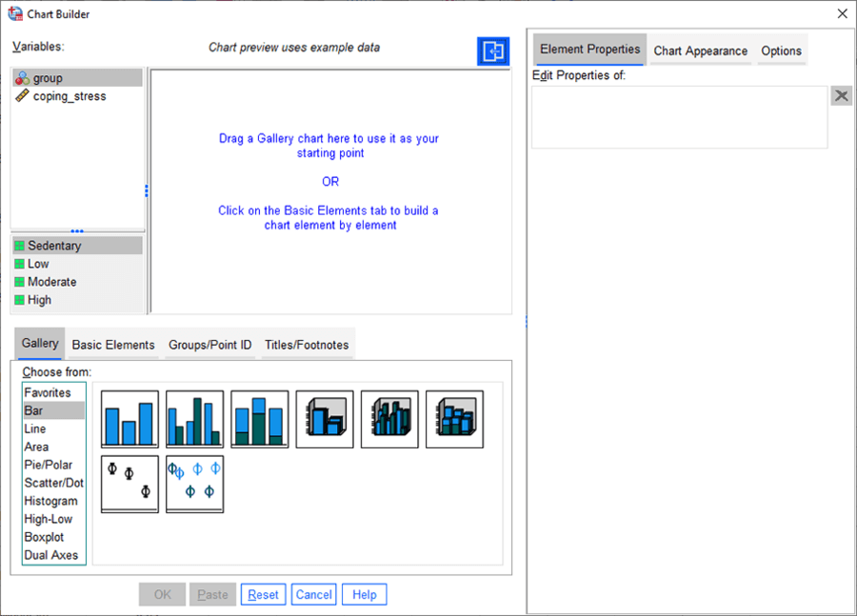The width and height of the screenshot is (857, 616).
Task: Choose the Clustered 3-D Bar chart icon
Action: pyautogui.click(x=389, y=419)
